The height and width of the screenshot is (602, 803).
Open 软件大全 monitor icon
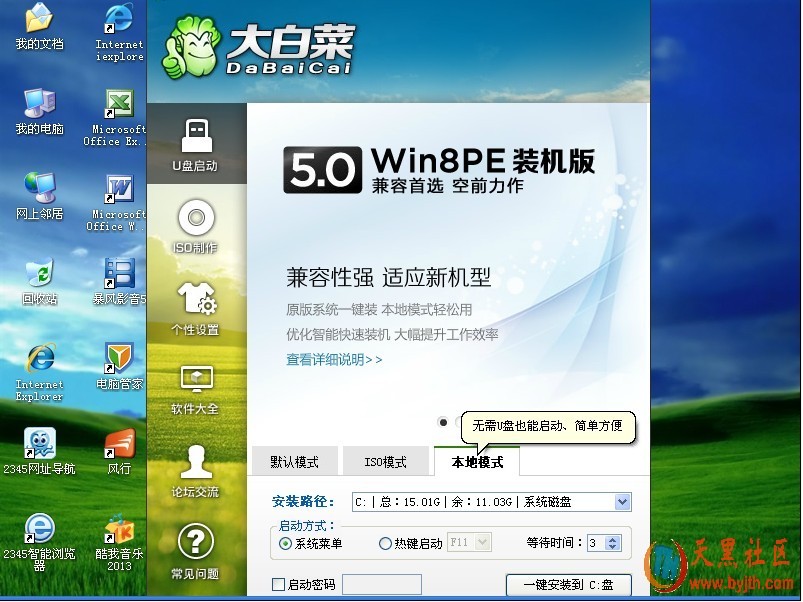coord(196,387)
